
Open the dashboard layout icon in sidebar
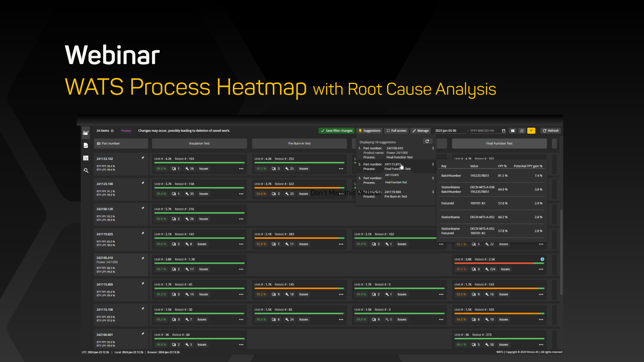(x=86, y=158)
